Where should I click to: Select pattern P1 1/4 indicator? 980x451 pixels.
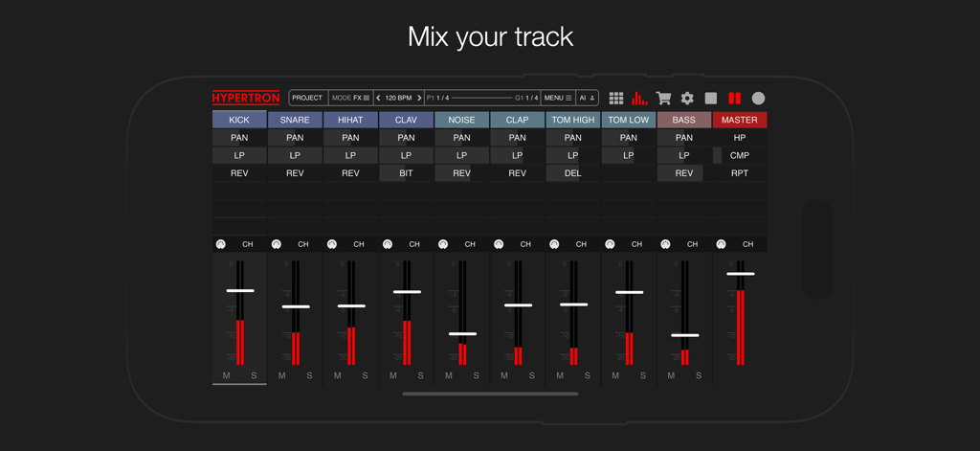pos(437,99)
